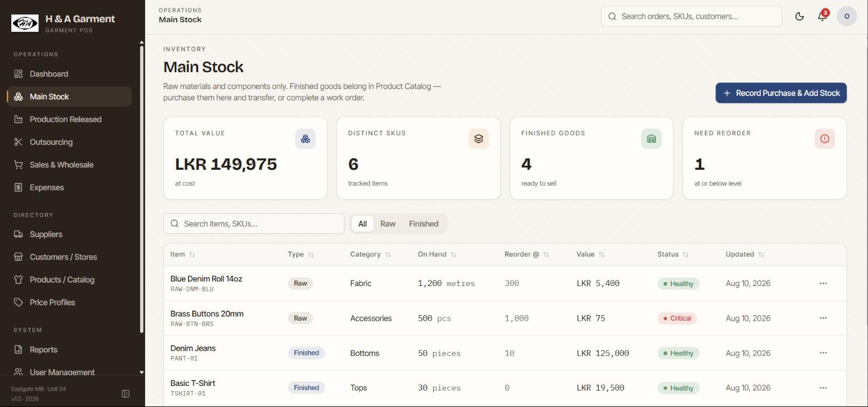The height and width of the screenshot is (407, 868).
Task: Click Record Purchase & Add Stock button
Action: tap(781, 93)
